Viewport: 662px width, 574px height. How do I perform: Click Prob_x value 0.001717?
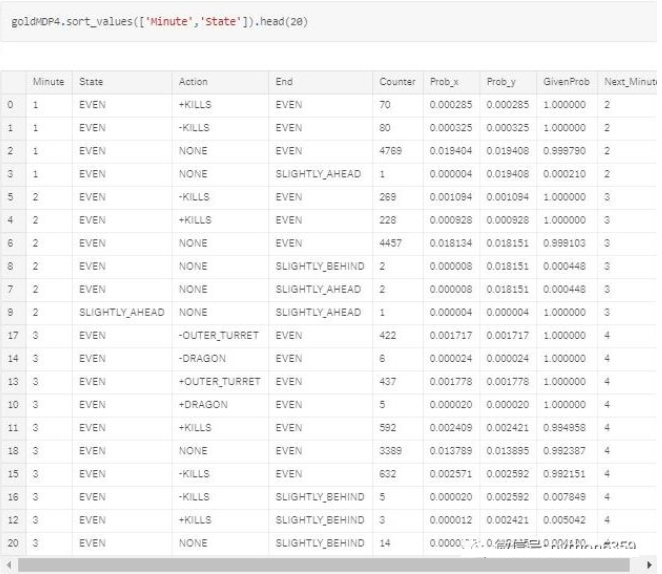point(450,336)
